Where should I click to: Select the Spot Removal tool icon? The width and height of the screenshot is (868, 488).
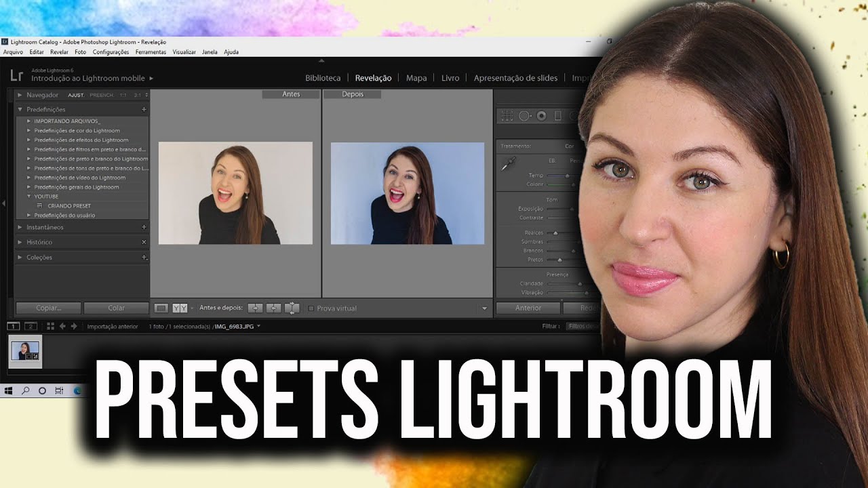[525, 116]
